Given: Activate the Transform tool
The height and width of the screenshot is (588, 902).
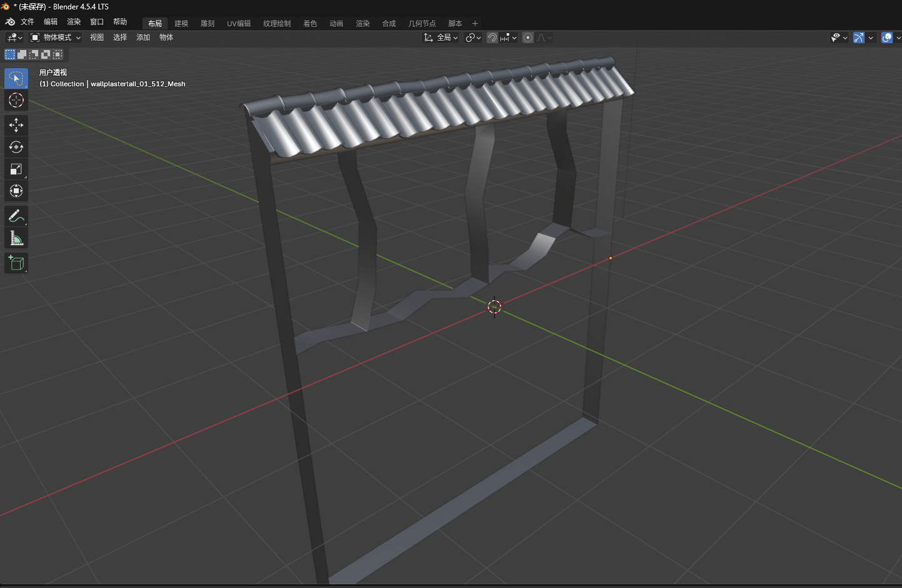Looking at the screenshot, I should click(16, 191).
